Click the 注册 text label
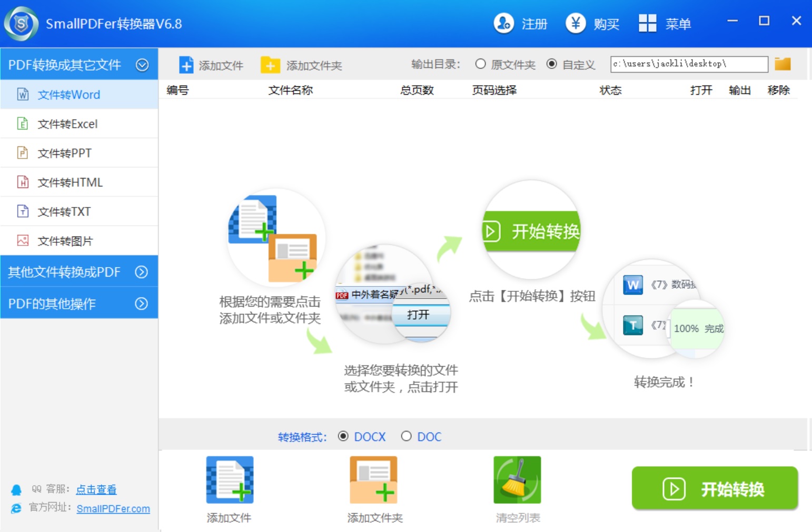The image size is (812, 532). tap(534, 24)
